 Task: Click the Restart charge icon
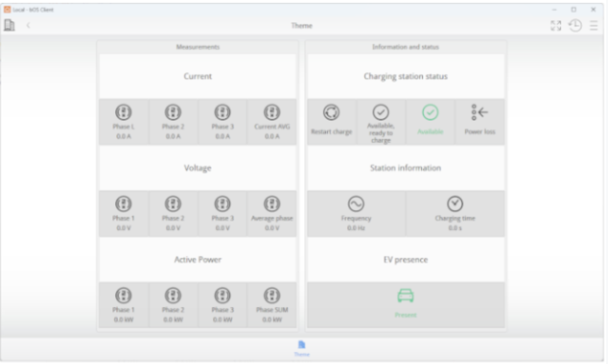click(331, 113)
